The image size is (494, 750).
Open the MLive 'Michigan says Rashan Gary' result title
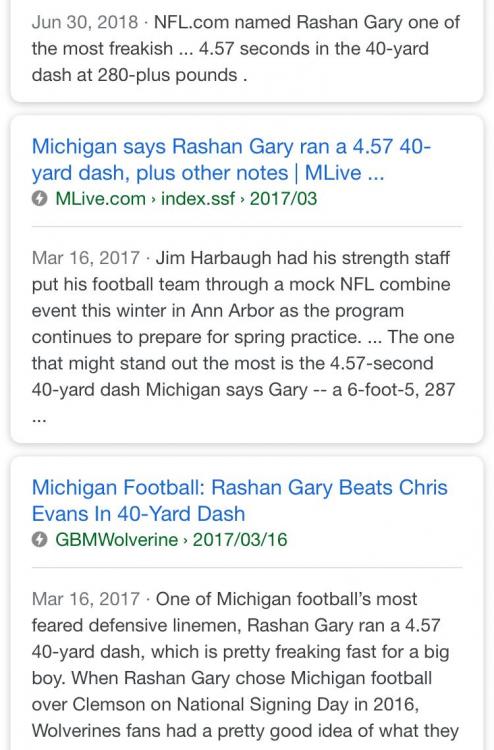pyautogui.click(x=231, y=160)
